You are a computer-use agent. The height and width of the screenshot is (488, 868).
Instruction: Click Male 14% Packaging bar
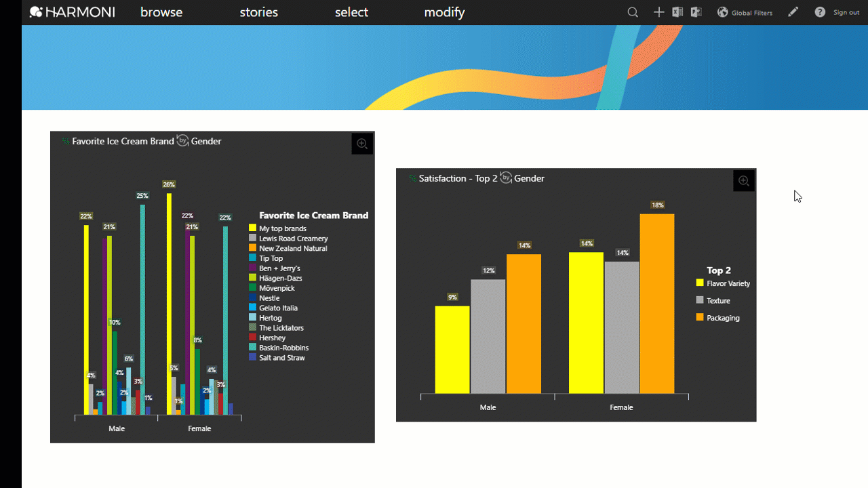(524, 324)
